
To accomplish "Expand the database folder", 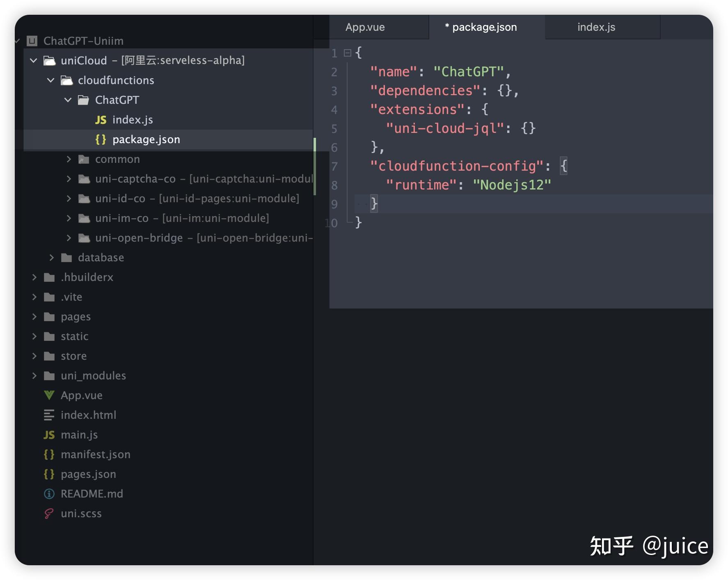I will (x=51, y=257).
